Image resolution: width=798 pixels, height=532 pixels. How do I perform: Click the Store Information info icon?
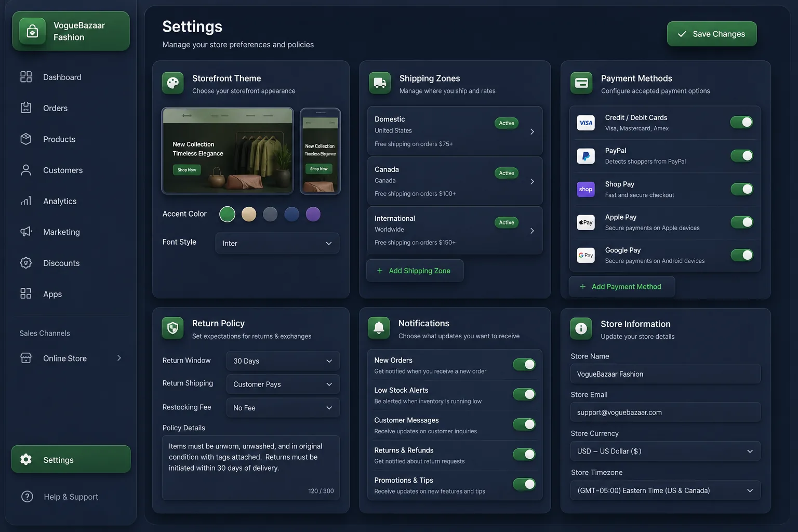point(581,329)
